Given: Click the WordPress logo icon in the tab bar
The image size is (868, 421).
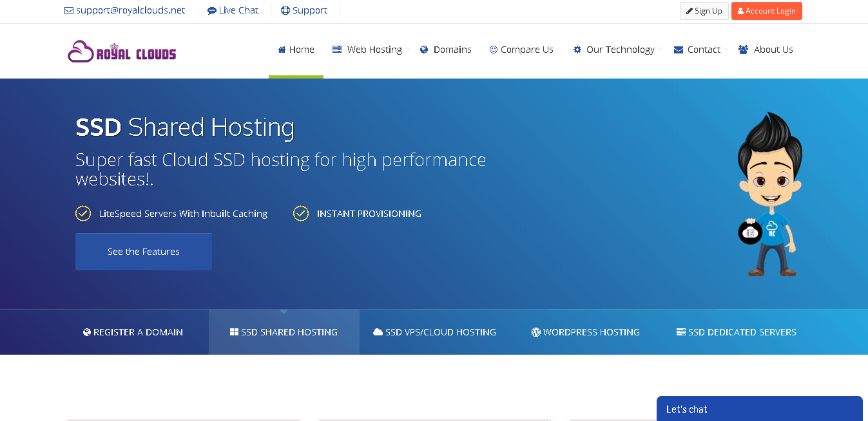Looking at the screenshot, I should pos(535,332).
